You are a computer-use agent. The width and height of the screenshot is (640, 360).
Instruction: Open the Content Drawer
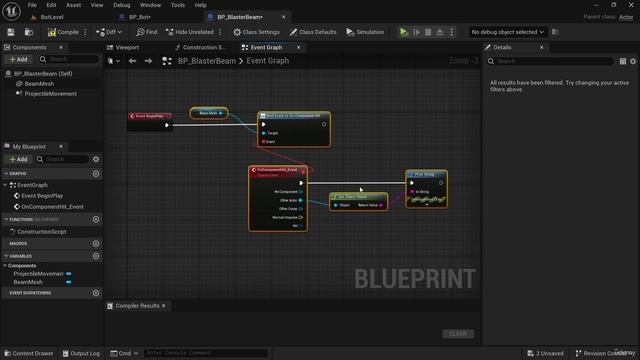tap(29, 353)
